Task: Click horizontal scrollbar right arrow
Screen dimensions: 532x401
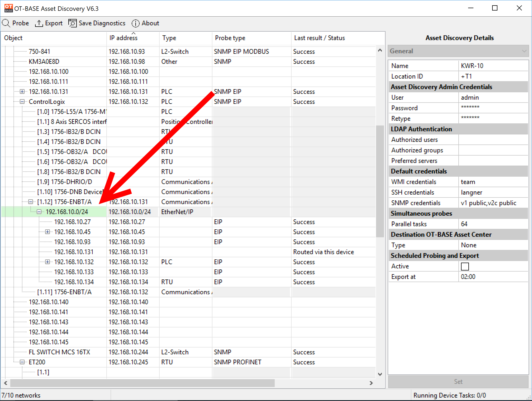Action: [x=371, y=383]
